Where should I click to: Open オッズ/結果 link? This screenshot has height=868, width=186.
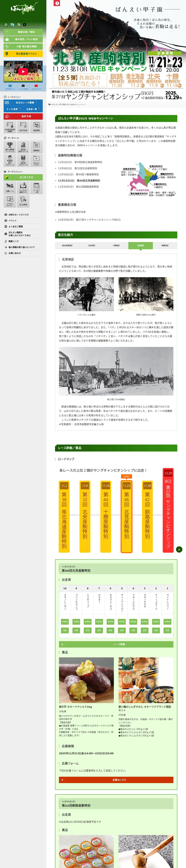(x=13, y=109)
